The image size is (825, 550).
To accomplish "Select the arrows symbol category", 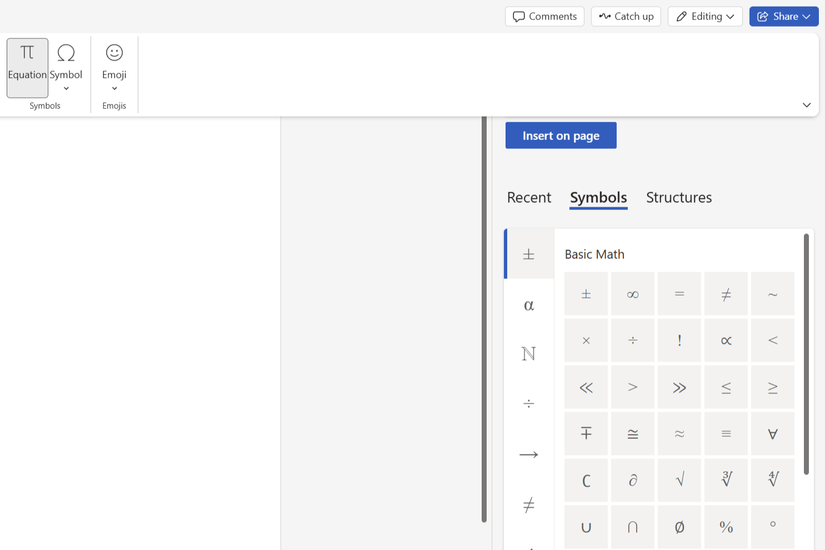I will point(529,454).
